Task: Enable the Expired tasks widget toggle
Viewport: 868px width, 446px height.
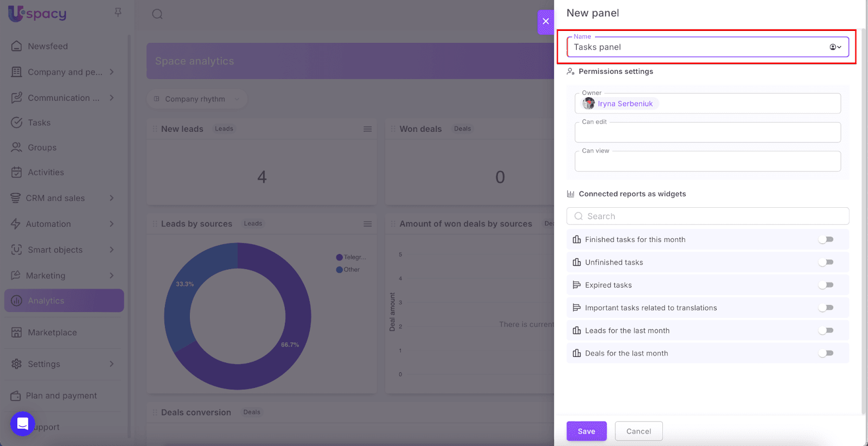Action: pos(826,285)
